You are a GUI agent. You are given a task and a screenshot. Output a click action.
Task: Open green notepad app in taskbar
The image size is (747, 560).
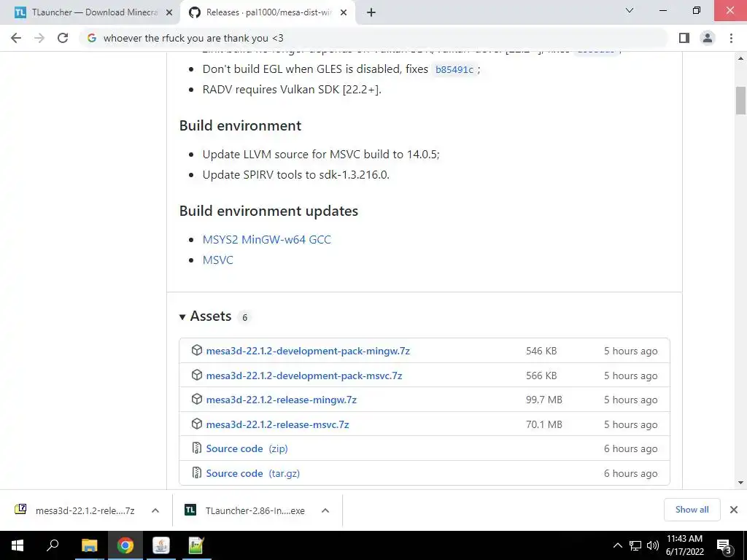click(x=196, y=545)
